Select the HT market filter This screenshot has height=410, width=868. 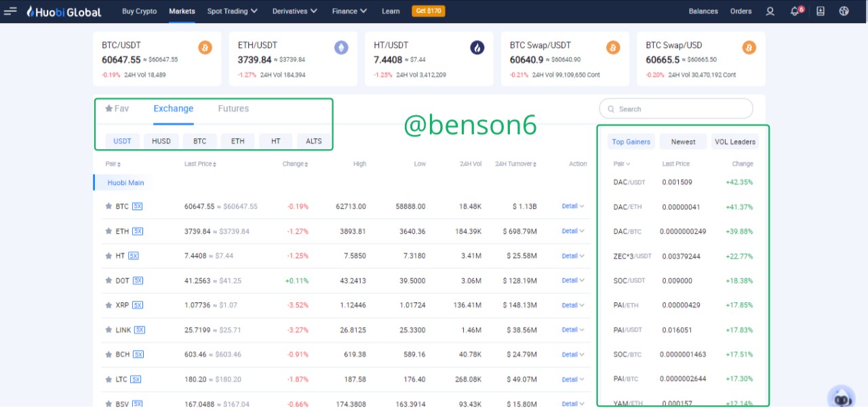276,141
